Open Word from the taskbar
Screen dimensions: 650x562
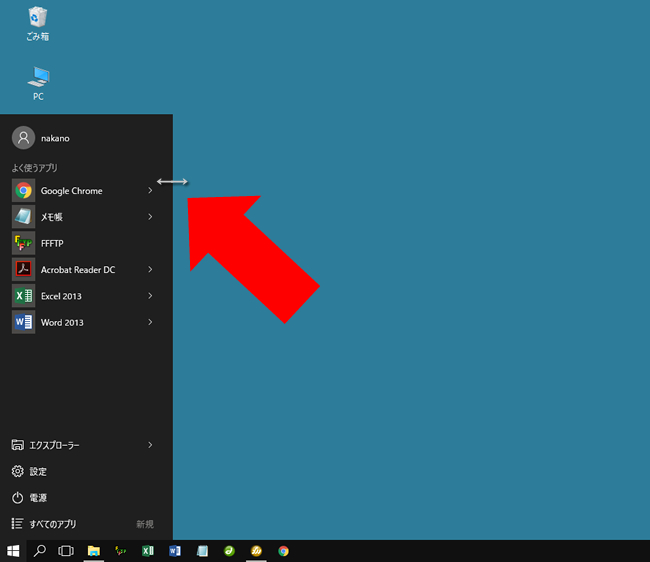tap(175, 551)
